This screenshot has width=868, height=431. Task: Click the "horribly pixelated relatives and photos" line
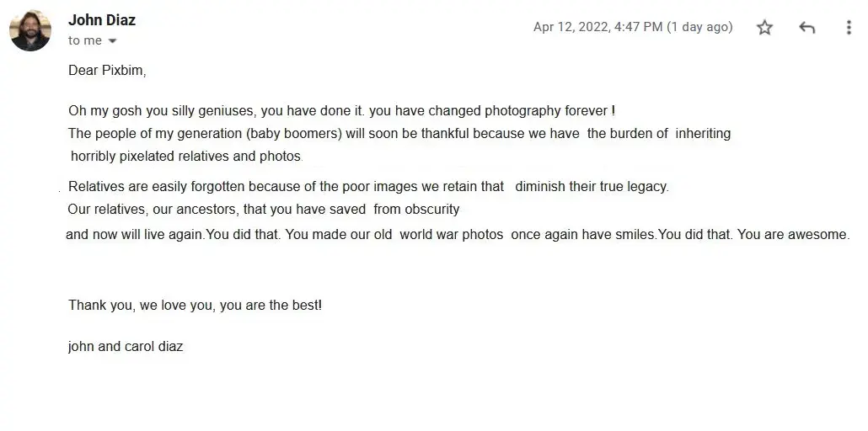[x=185, y=156]
